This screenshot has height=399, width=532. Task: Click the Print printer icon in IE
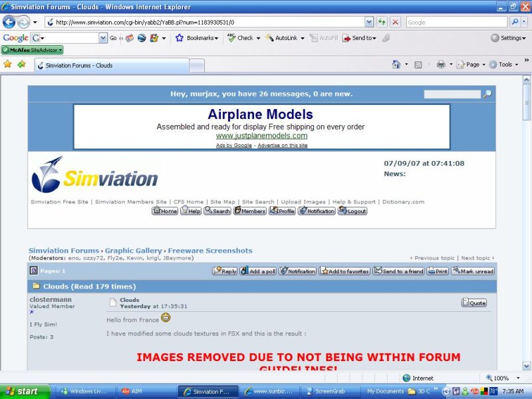pyautogui.click(x=441, y=65)
